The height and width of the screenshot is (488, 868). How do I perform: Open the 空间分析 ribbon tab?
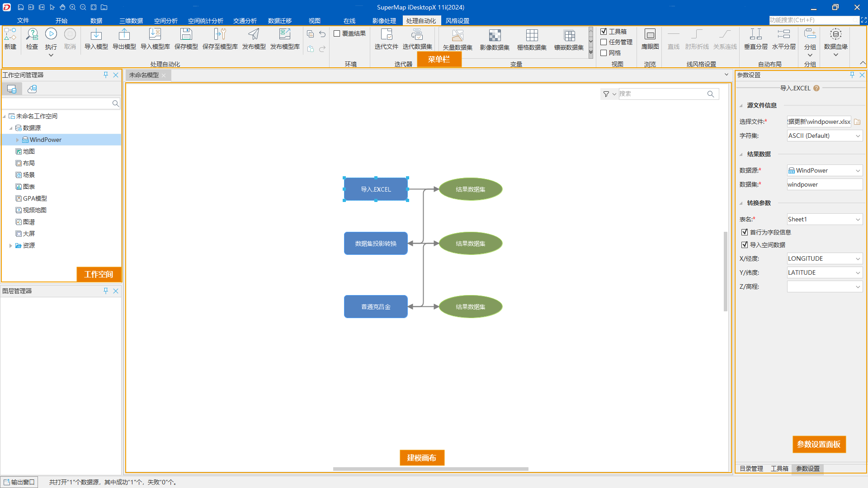point(165,21)
